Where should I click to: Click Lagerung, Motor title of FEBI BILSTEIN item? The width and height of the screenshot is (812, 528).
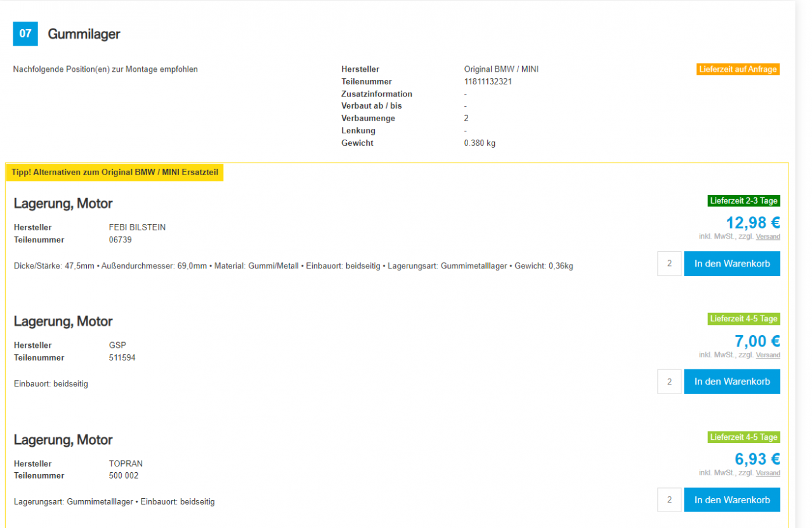pos(63,204)
